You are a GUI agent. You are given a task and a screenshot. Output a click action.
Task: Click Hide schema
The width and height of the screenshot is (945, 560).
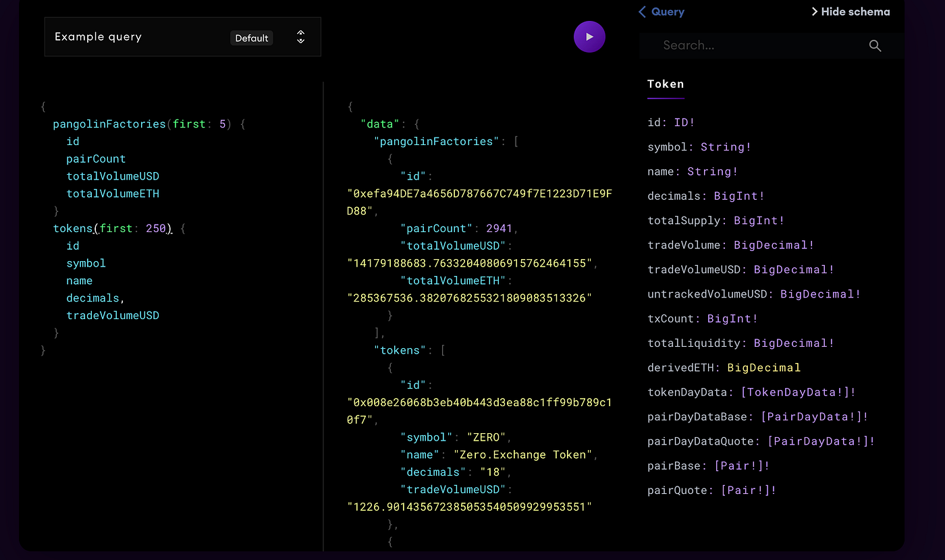(x=850, y=11)
